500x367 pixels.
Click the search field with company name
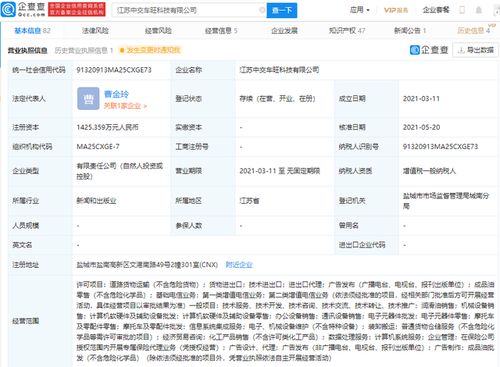pos(189,10)
